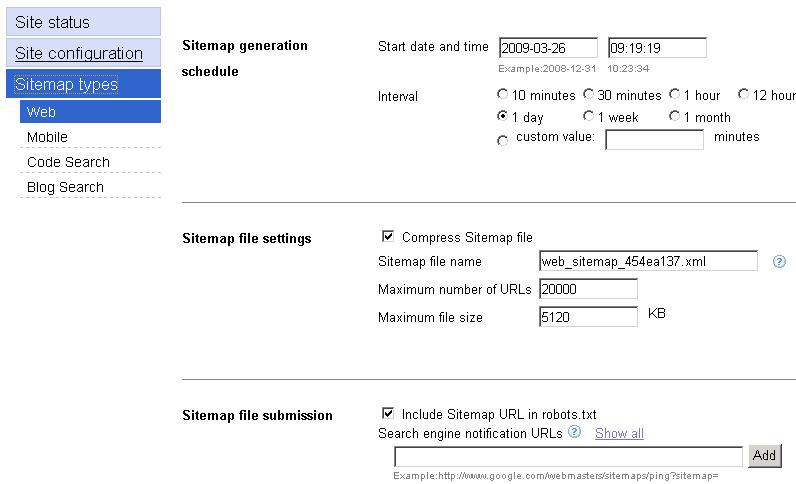Open the Mobile sitemap type

90,137
